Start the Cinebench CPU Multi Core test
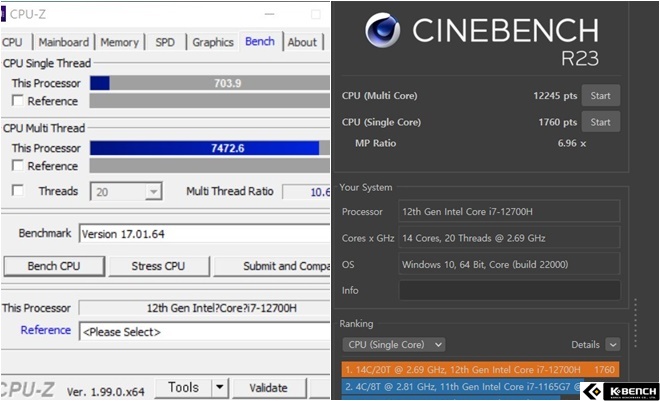 [600, 96]
